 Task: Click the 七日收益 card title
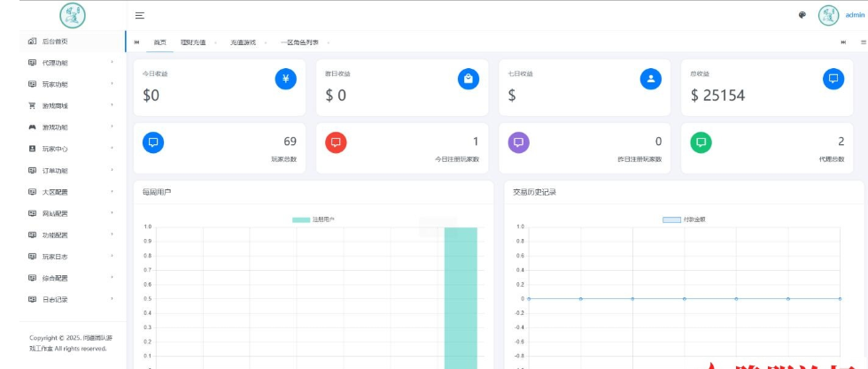click(x=521, y=74)
